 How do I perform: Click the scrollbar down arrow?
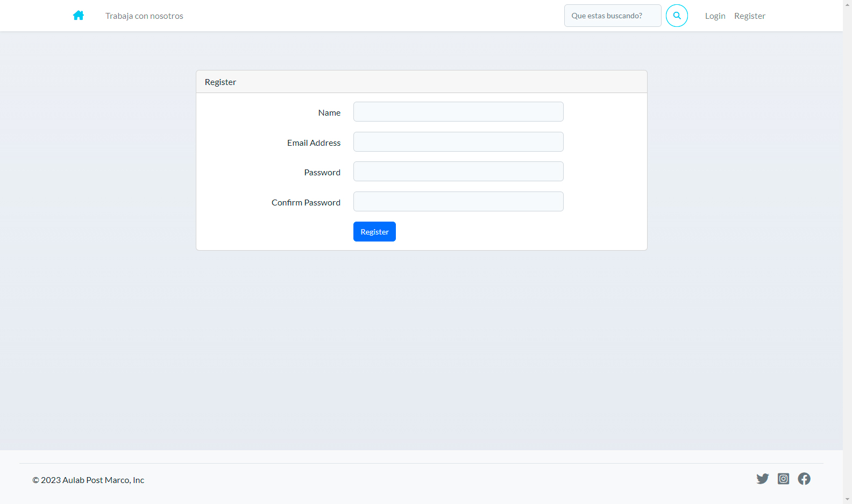[847, 499]
